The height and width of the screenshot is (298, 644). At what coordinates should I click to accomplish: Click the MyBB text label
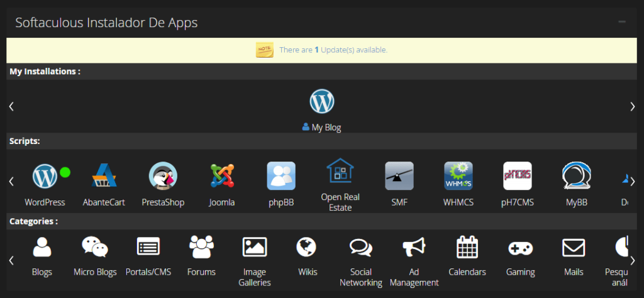tap(577, 202)
